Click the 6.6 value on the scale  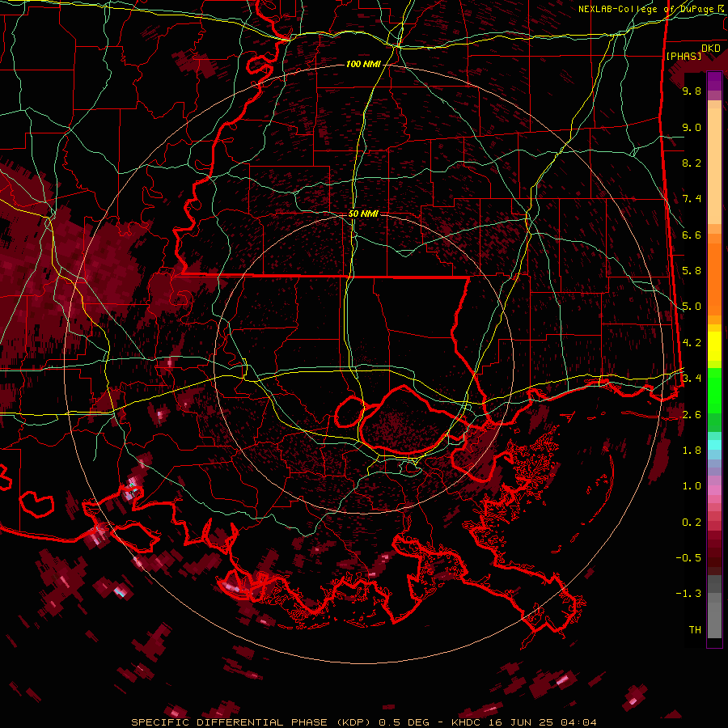pyautogui.click(x=692, y=235)
